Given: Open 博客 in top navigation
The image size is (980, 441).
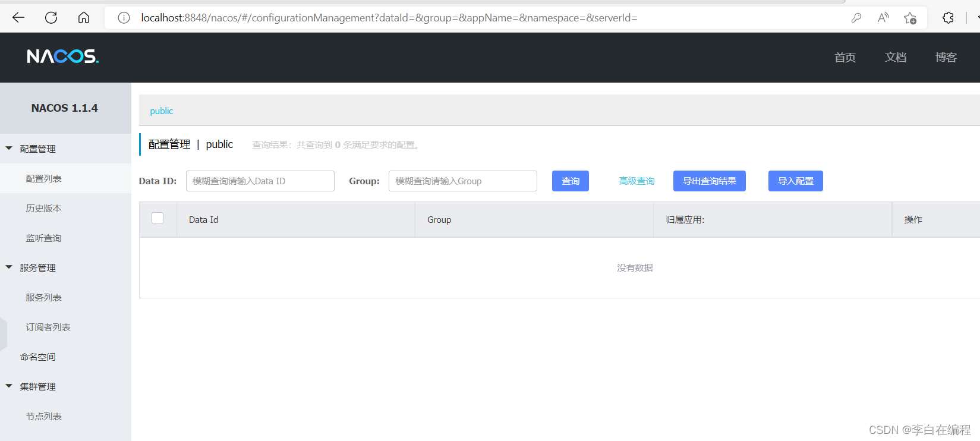Looking at the screenshot, I should pos(946,57).
